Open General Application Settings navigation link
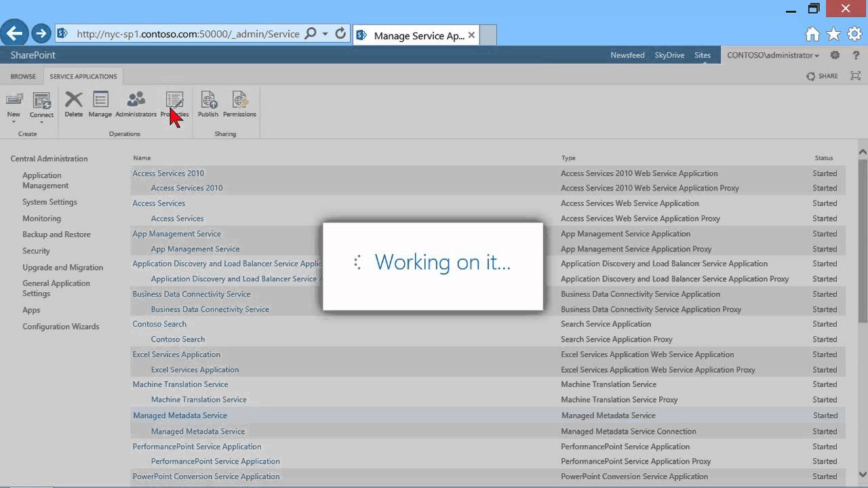 tap(56, 289)
